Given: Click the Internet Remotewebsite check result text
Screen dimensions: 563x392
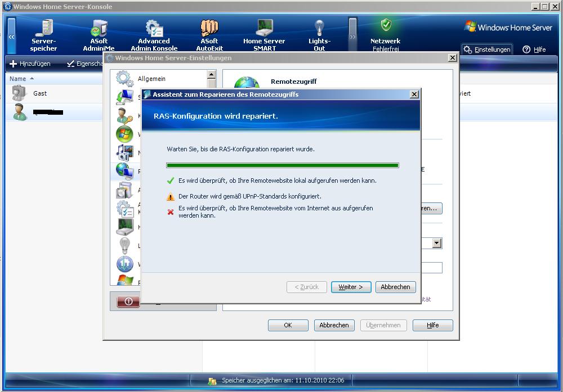Looking at the screenshot, I should pos(276,212).
